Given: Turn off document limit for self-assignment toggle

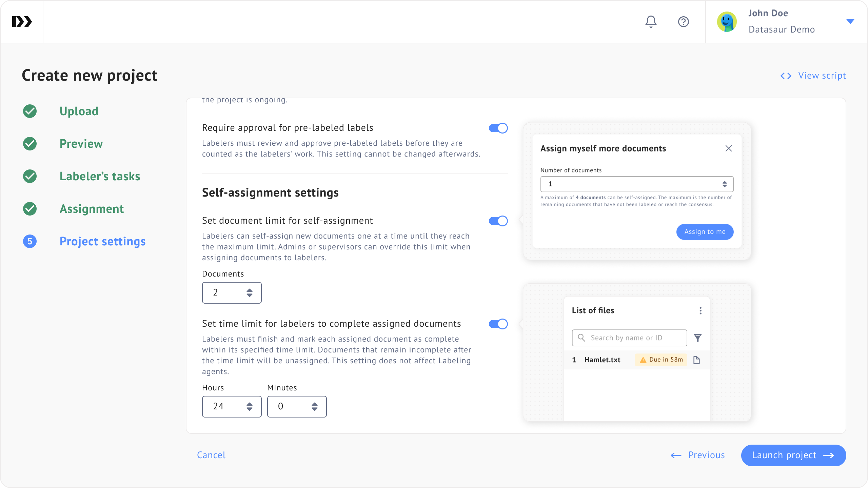Looking at the screenshot, I should 498,221.
